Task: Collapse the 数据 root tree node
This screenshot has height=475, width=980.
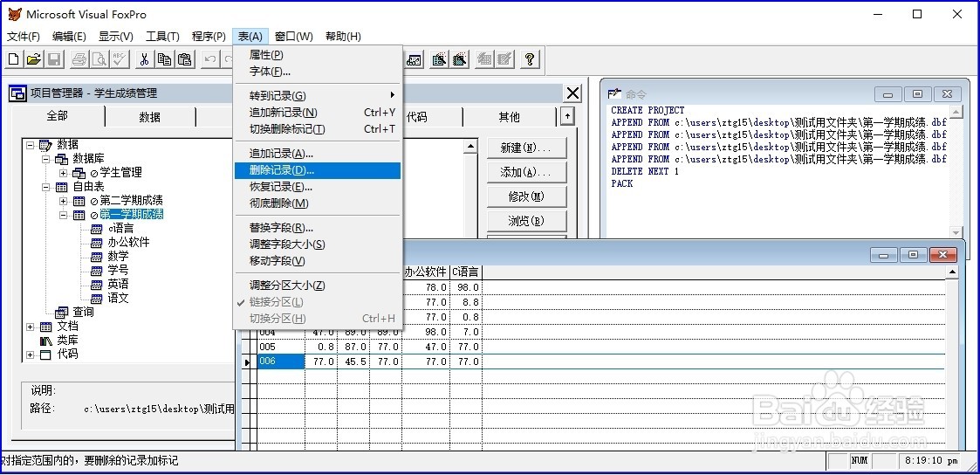Action: (30, 145)
